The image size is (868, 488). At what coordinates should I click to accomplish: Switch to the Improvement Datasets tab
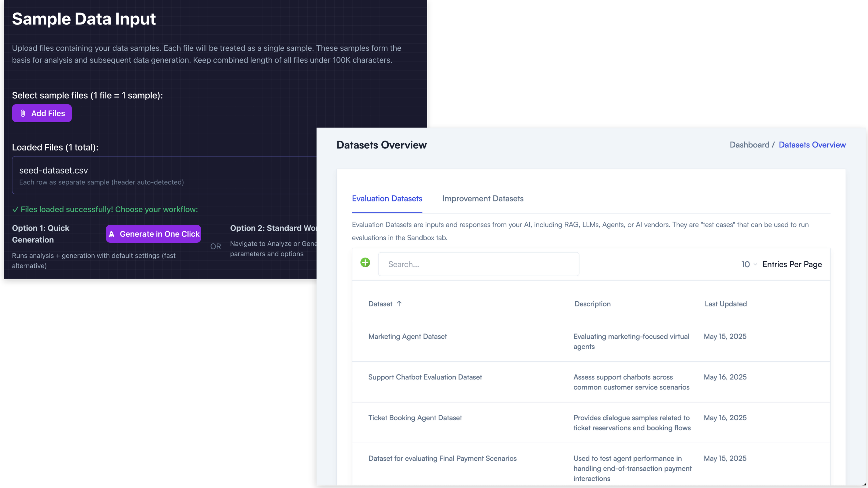pyautogui.click(x=483, y=199)
